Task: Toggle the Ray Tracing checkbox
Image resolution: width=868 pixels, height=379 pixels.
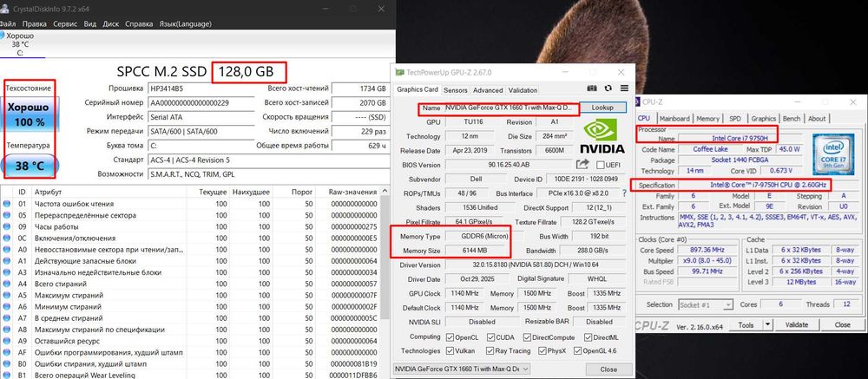Action: click(490, 350)
